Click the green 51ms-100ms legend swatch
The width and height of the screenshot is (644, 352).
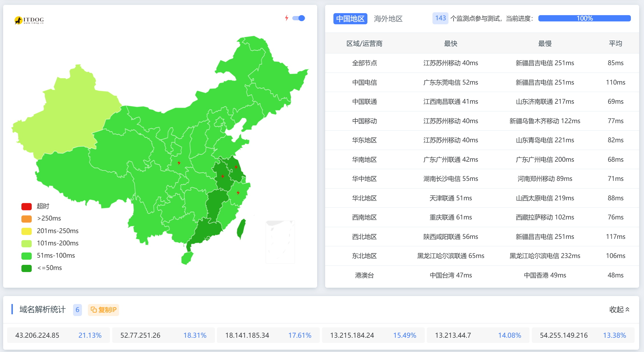[27, 256]
